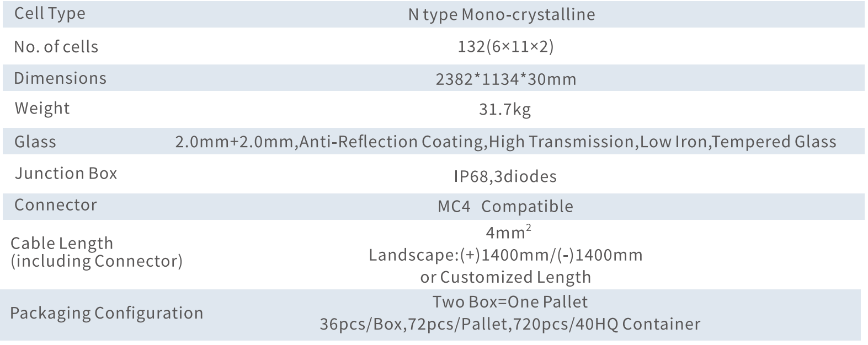Viewport: 868px width, 345px height.
Task: Select the "IP68,3diodes" value
Action: tap(505, 176)
